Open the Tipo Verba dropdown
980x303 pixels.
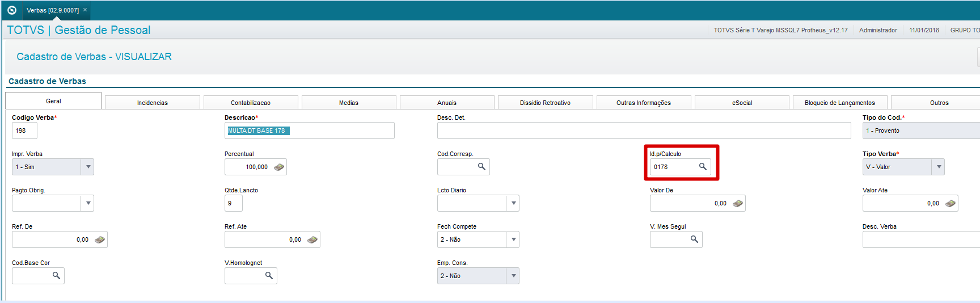(939, 167)
